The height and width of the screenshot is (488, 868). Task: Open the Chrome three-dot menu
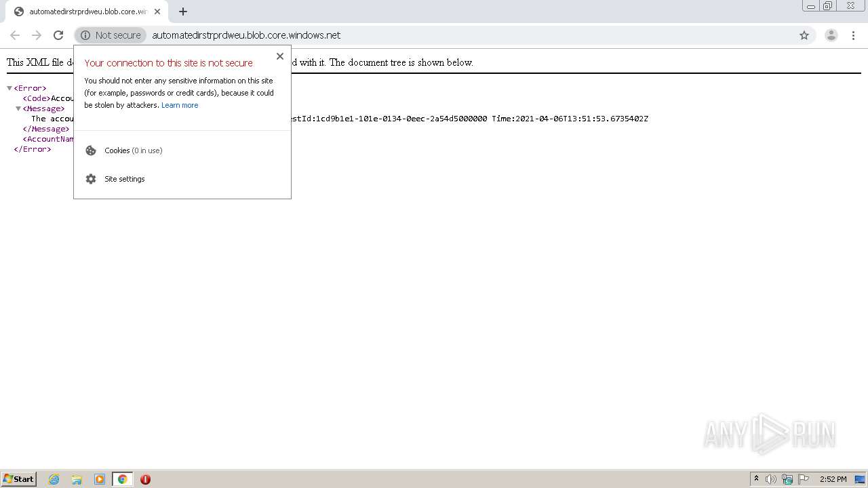(x=853, y=35)
